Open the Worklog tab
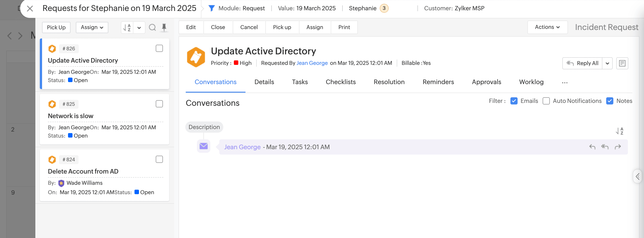This screenshot has width=644, height=238. 531,82
